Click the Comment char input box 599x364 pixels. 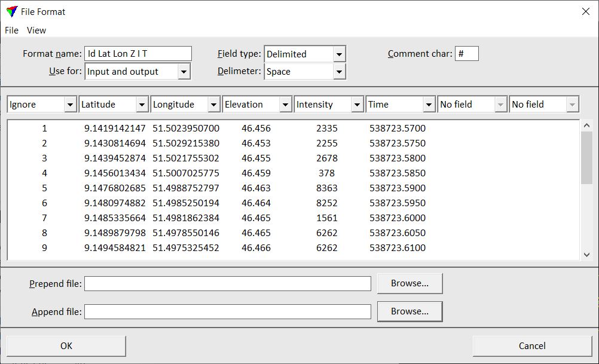tap(467, 53)
